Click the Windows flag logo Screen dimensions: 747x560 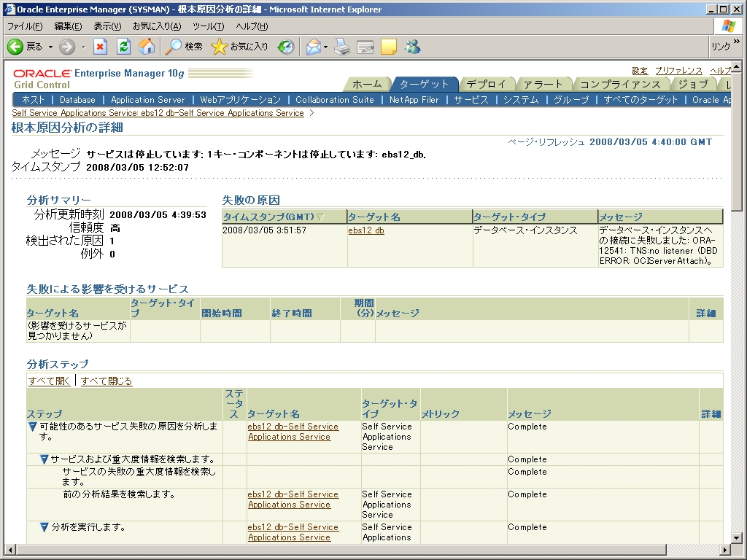728,26
